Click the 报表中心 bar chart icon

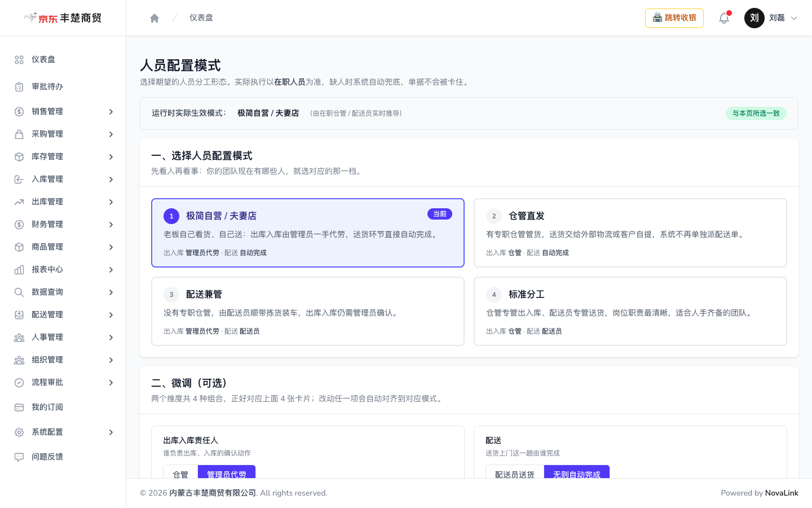[x=19, y=270]
